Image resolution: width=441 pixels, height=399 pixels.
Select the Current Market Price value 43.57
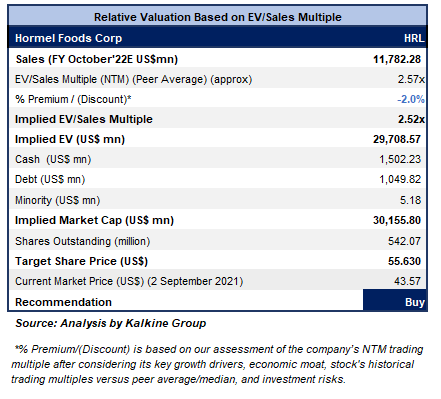tap(407, 281)
